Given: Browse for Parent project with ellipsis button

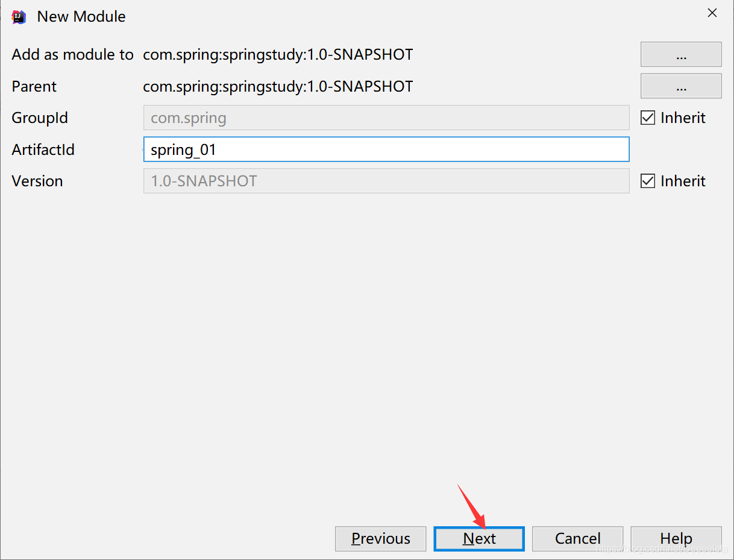Looking at the screenshot, I should point(681,86).
